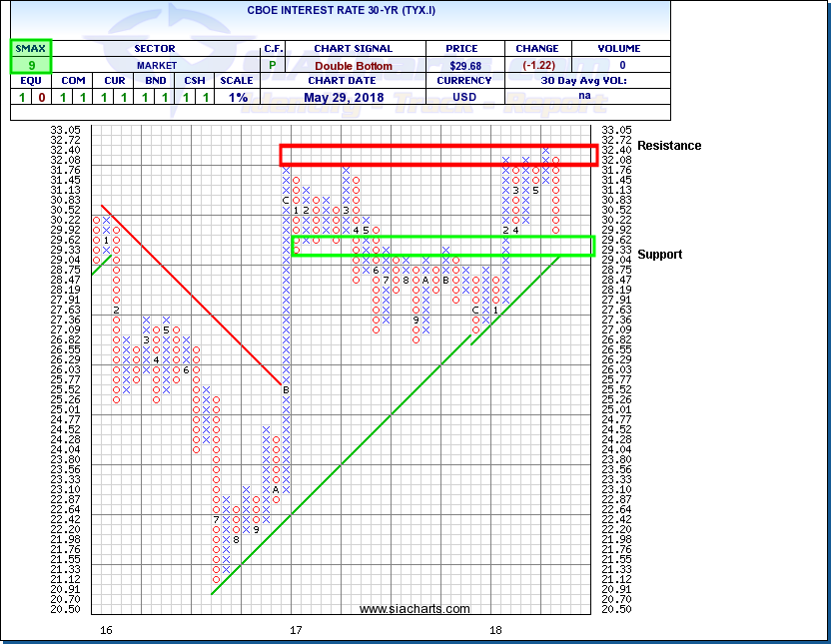The image size is (831, 644).
Task: Click the 18 year marker on axis
Action: pos(495,631)
